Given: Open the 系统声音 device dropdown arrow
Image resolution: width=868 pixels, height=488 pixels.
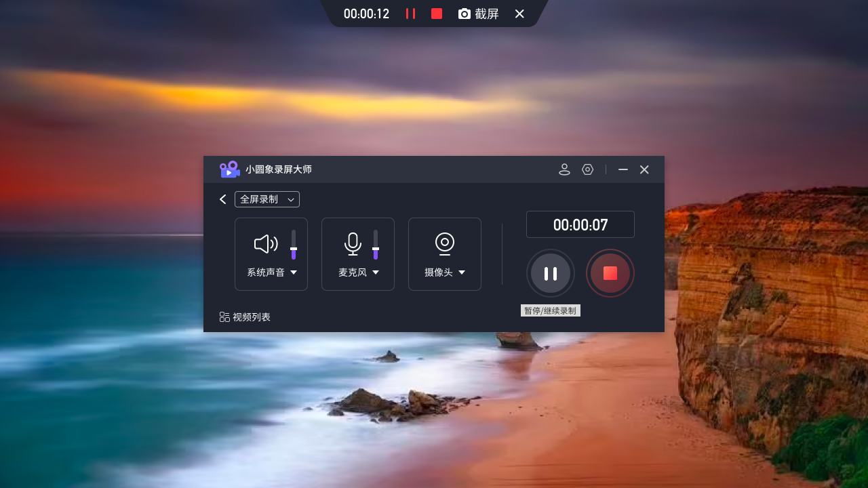Looking at the screenshot, I should pyautogui.click(x=294, y=272).
